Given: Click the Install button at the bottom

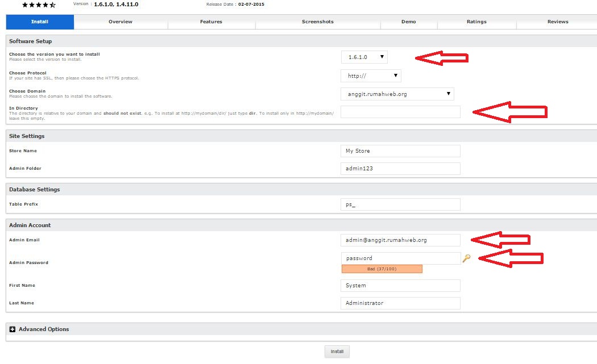Looking at the screenshot, I should point(337,351).
